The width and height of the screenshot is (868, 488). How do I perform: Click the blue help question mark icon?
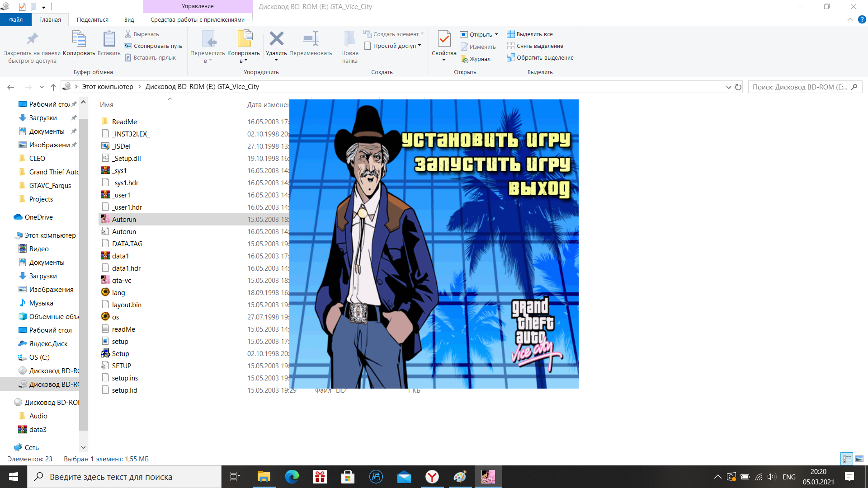pyautogui.click(x=862, y=19)
